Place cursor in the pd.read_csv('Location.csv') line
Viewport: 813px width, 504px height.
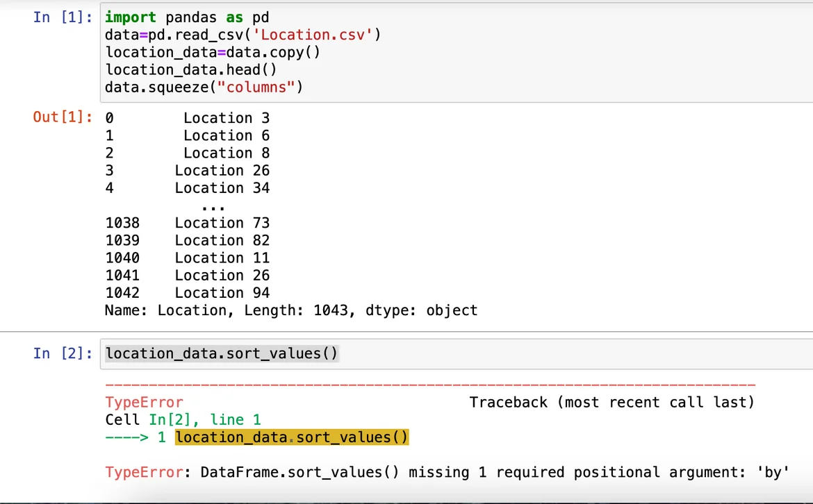click(x=243, y=35)
